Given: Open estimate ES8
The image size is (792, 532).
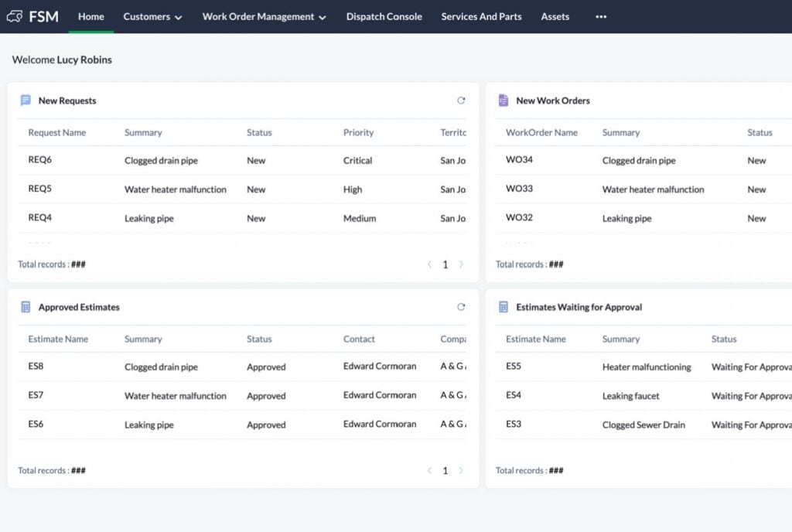Looking at the screenshot, I should pos(36,366).
